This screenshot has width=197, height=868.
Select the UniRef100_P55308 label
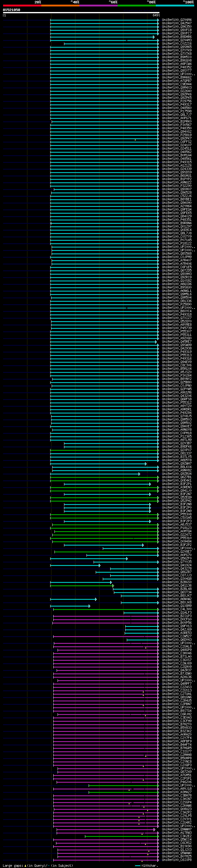click(x=177, y=515)
